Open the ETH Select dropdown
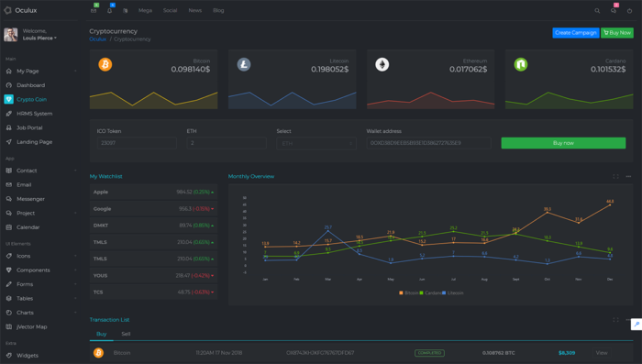 [316, 143]
